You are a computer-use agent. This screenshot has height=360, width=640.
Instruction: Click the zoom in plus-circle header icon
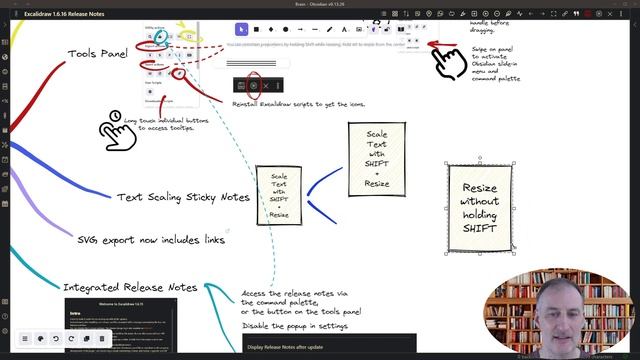[x=486, y=14]
